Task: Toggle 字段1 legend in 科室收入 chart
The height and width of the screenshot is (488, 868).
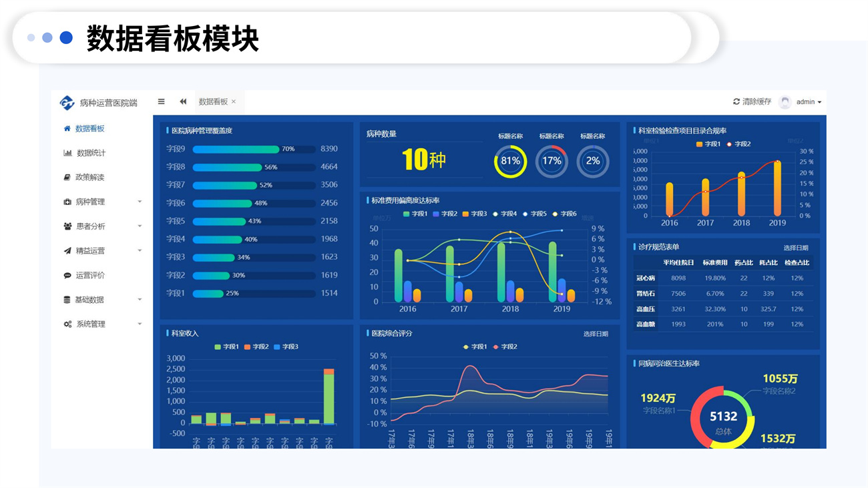Action: [226, 347]
